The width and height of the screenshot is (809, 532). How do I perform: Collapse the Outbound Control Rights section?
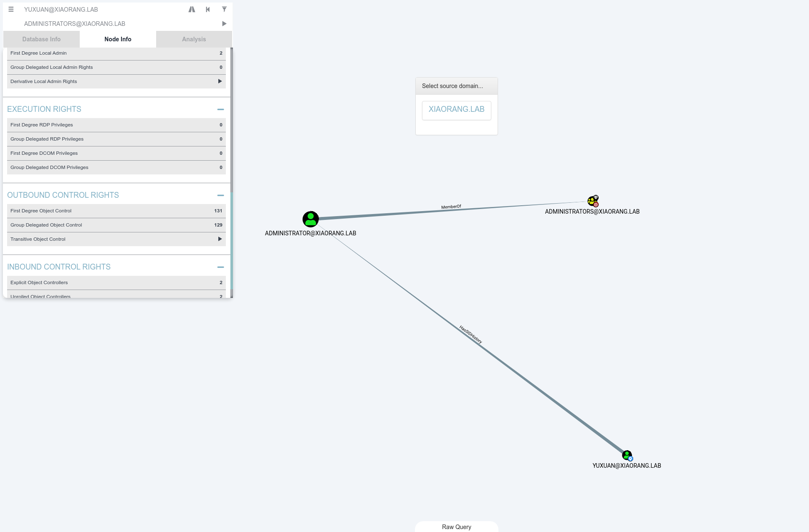[220, 195]
